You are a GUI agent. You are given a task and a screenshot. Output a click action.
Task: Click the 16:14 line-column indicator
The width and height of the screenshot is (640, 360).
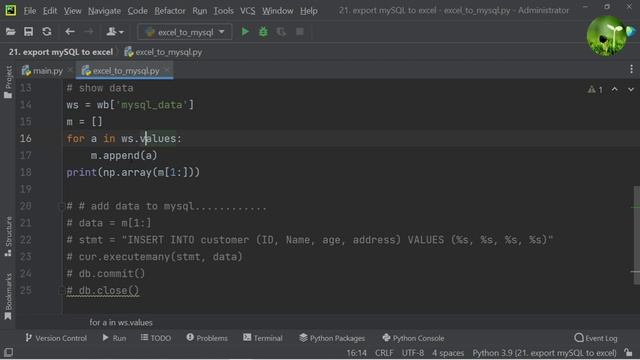click(x=357, y=353)
